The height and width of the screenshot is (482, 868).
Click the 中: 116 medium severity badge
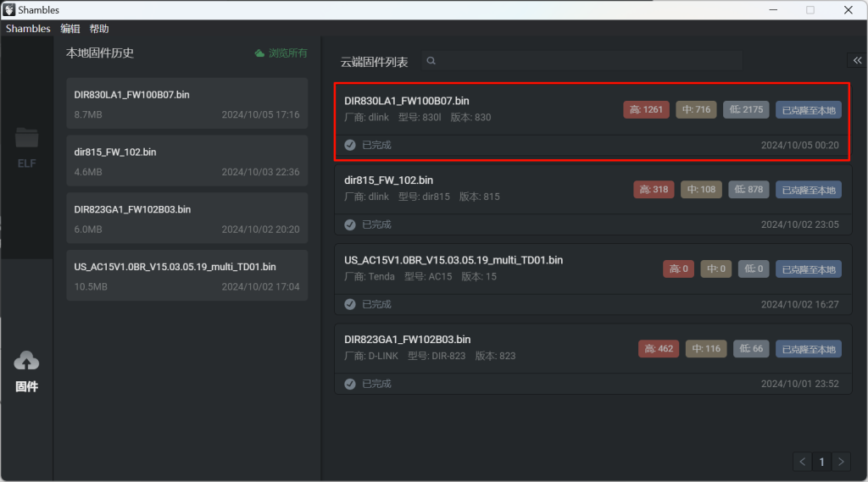click(706, 349)
